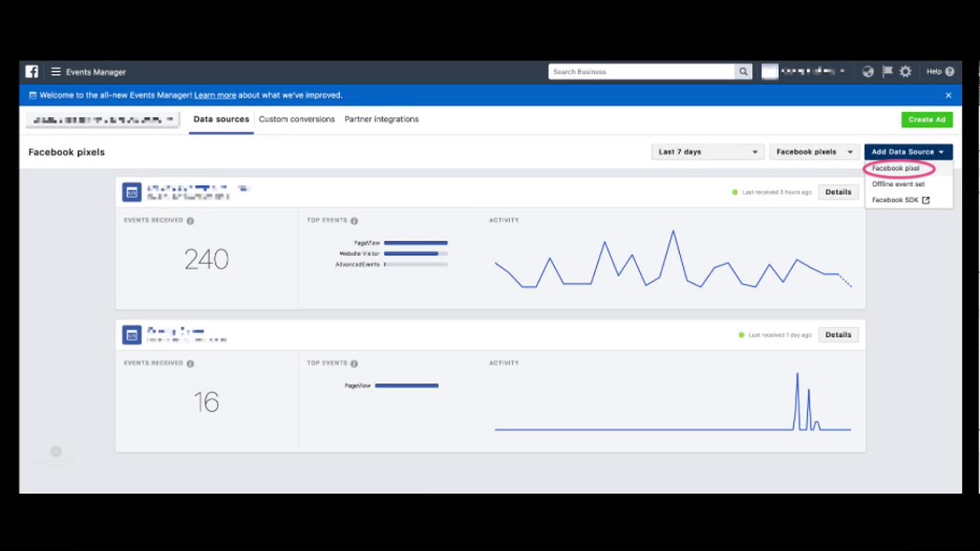Viewport: 980px width, 551px height.
Task: Select Facebook pixel from the menu
Action: point(896,168)
